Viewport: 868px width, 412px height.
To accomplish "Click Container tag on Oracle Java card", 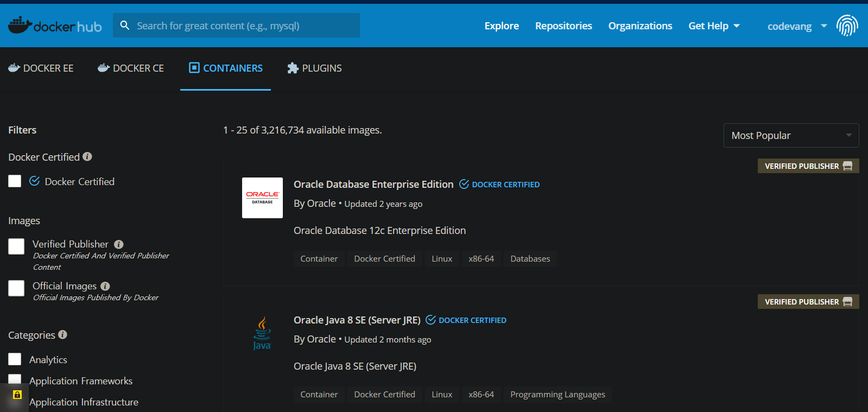I will coord(319,394).
